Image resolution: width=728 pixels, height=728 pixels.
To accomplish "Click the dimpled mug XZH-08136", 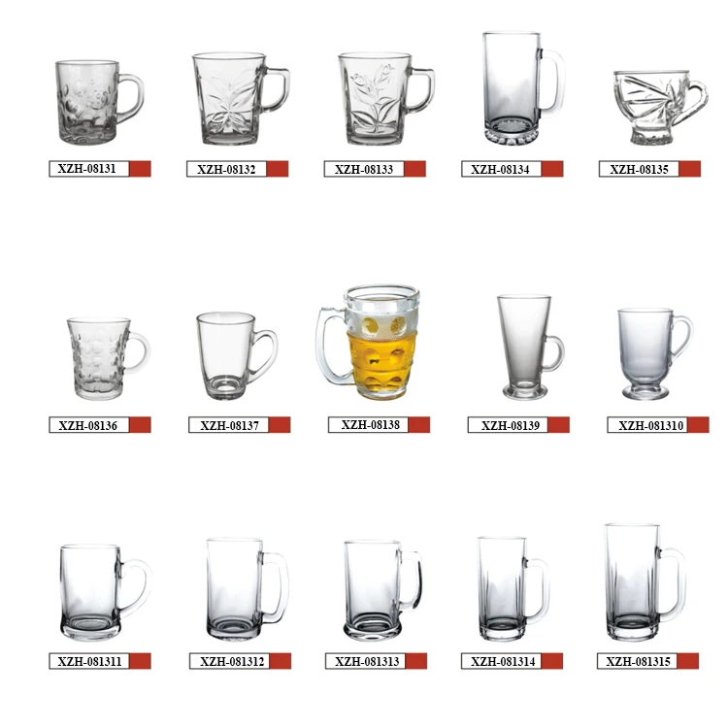I will [109, 358].
